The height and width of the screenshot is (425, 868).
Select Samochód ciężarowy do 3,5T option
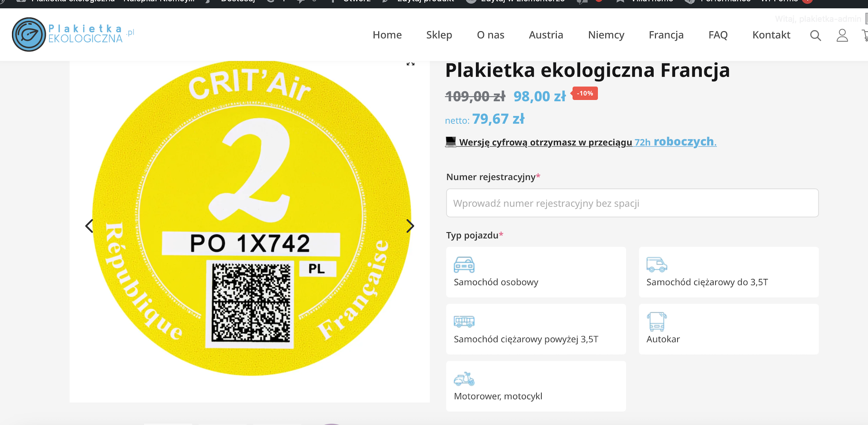pos(729,272)
